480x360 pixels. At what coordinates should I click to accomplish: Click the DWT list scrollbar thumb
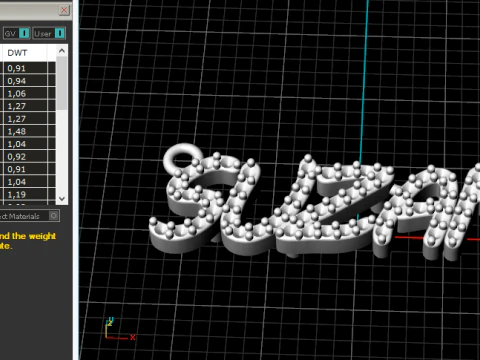point(62,83)
